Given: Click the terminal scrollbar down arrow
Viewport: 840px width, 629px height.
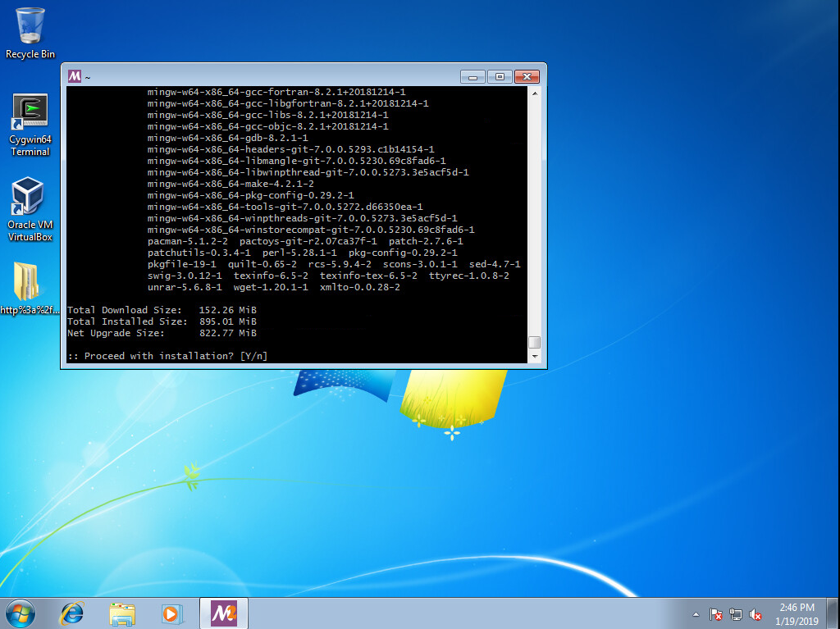Looking at the screenshot, I should click(534, 357).
